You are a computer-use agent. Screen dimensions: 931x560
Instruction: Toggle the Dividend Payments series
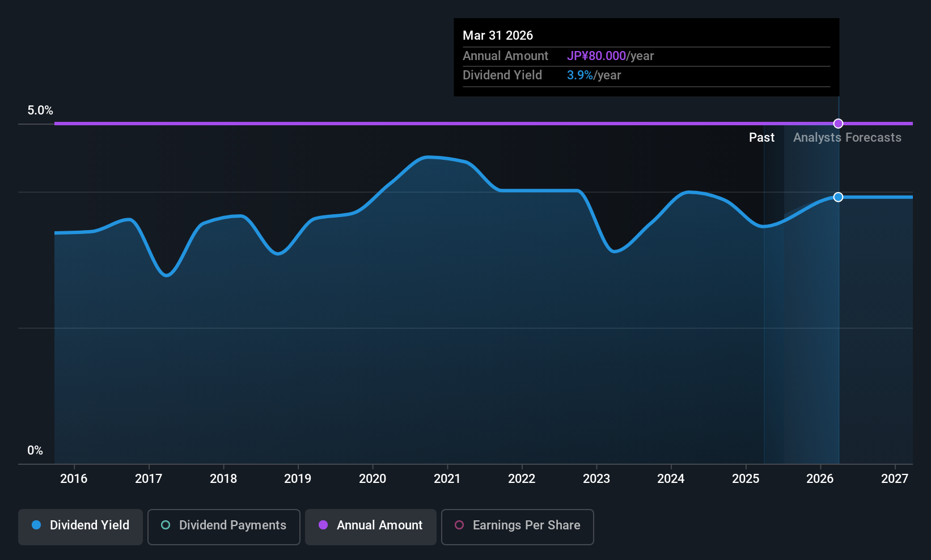pos(224,527)
